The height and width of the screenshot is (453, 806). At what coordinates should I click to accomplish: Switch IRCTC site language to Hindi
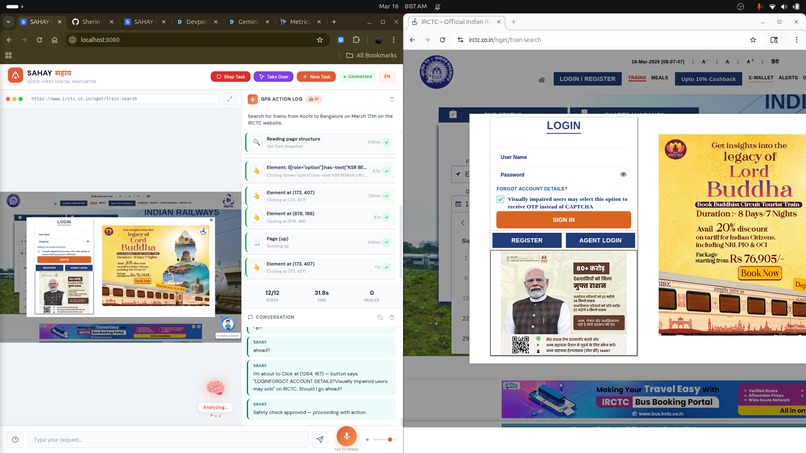click(775, 62)
